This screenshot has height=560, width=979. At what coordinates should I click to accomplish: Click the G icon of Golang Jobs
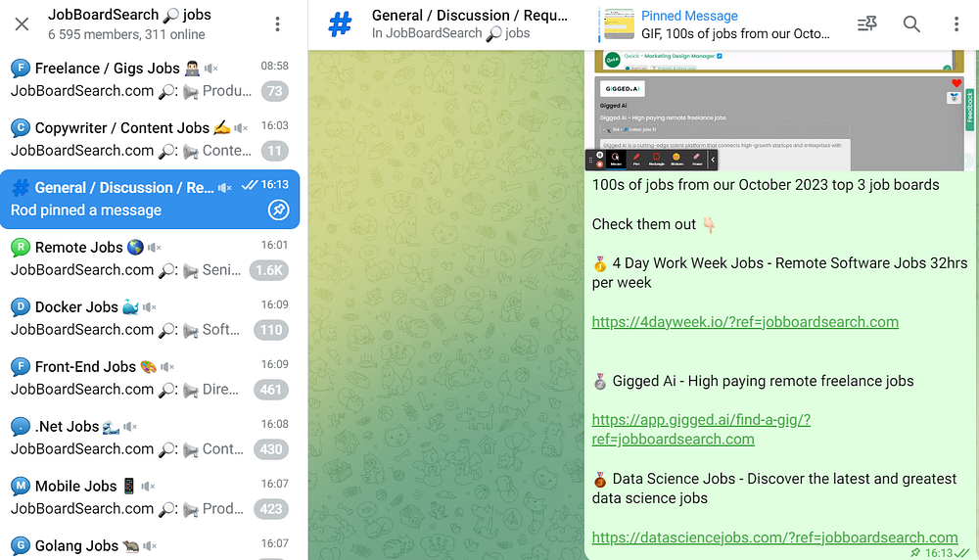[21, 545]
